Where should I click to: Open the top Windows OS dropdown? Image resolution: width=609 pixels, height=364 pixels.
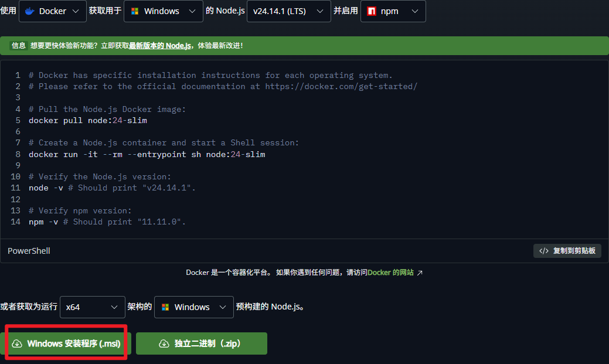pos(163,11)
